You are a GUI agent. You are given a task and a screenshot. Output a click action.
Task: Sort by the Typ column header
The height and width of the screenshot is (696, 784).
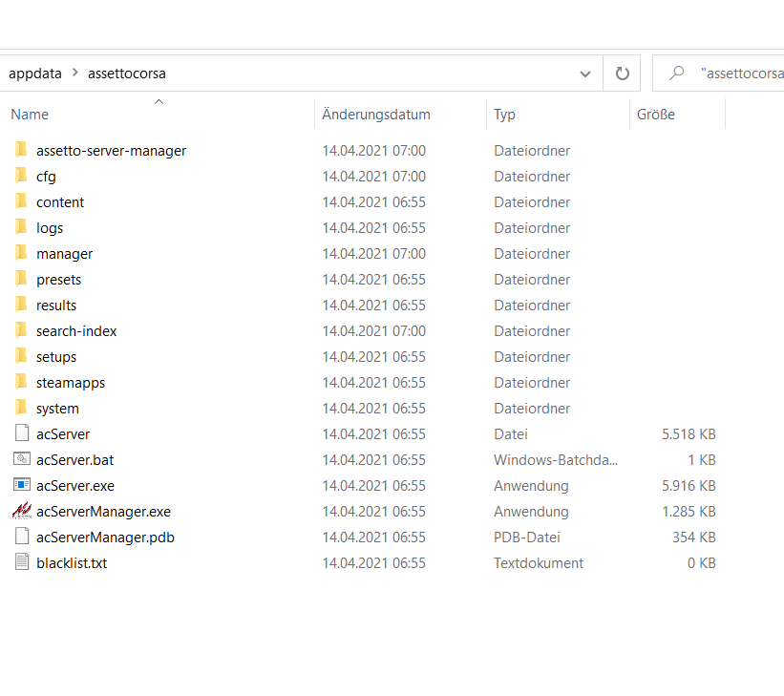tap(504, 115)
